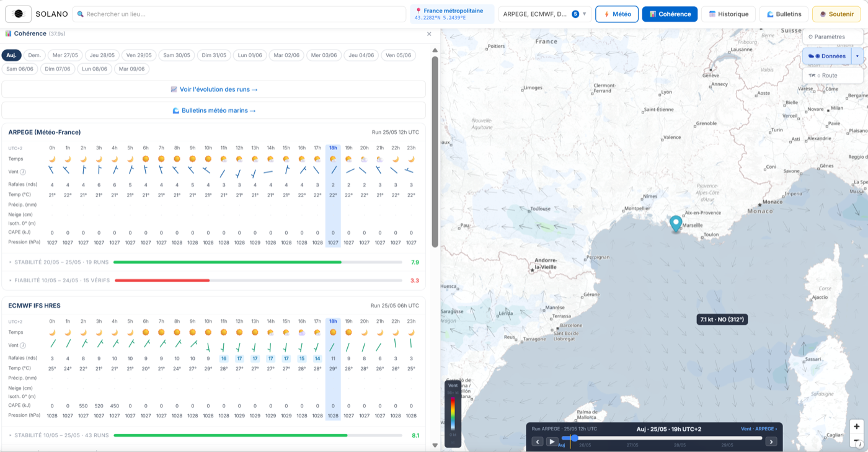Select day Jeu 04/06

coord(361,55)
